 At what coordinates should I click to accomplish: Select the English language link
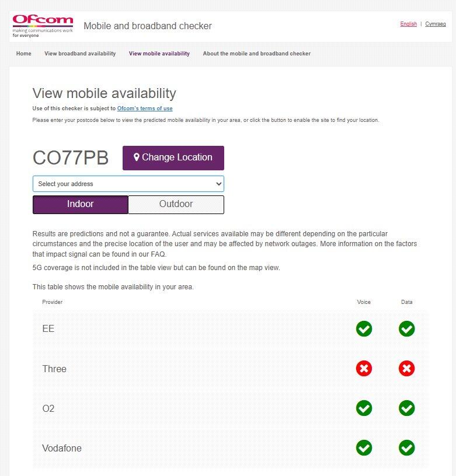[x=408, y=24]
